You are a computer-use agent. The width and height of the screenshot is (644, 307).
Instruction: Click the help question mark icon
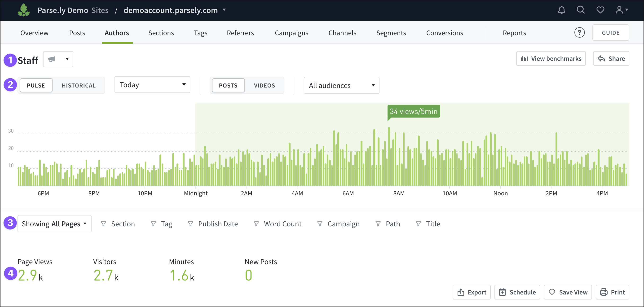click(579, 33)
